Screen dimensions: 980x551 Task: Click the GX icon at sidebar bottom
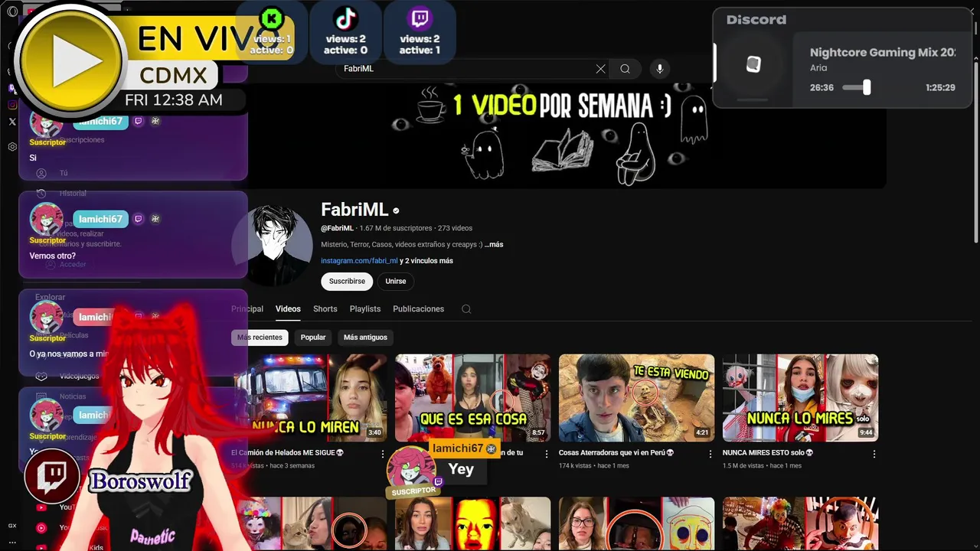tap(12, 526)
